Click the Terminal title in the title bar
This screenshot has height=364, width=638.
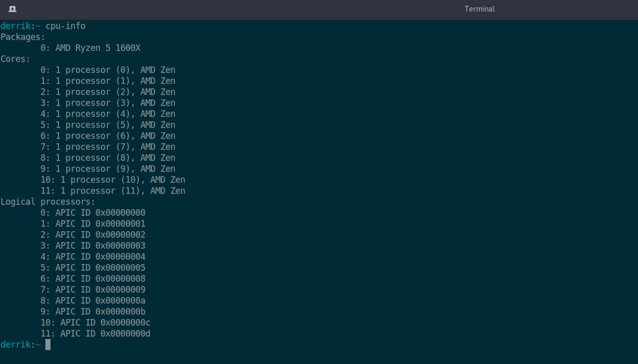479,9
